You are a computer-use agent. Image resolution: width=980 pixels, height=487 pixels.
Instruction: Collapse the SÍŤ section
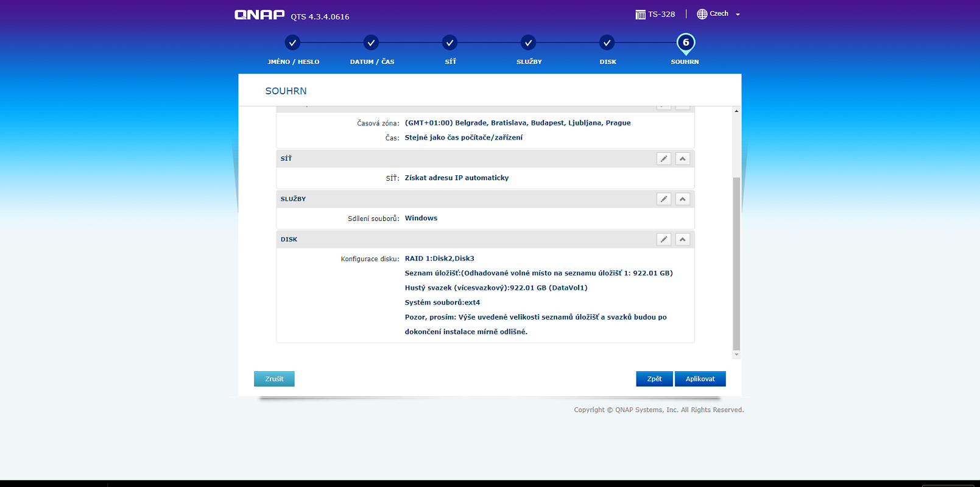(x=683, y=159)
